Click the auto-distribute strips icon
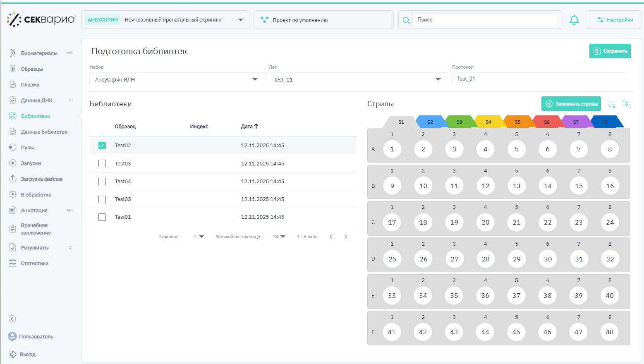 (x=627, y=104)
